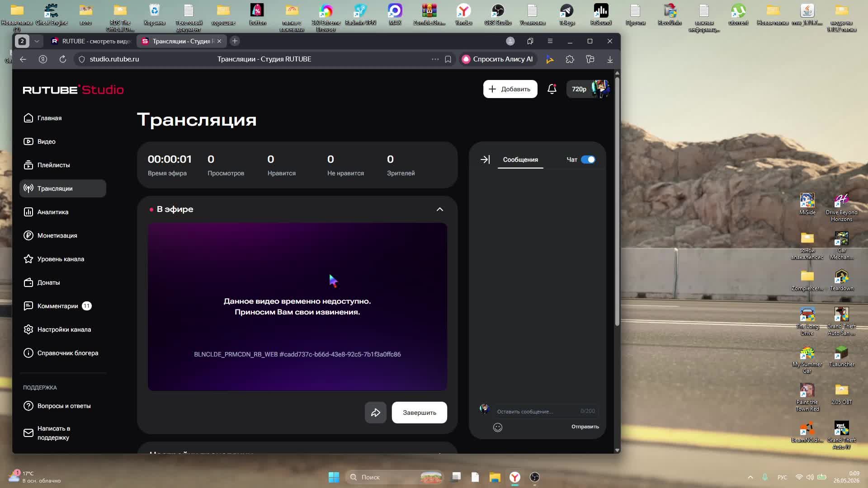Close the Трансляции - Студия tab
The image size is (868, 488).
coord(219,41)
